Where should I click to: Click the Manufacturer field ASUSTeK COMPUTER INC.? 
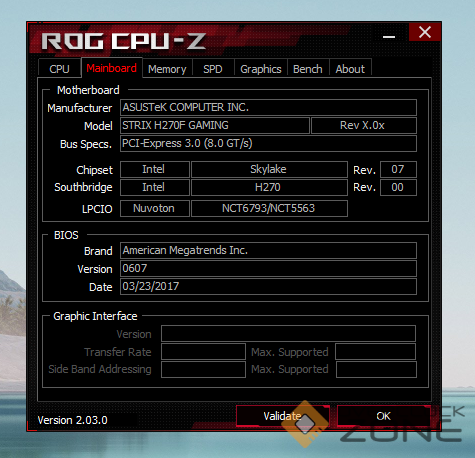pos(268,107)
